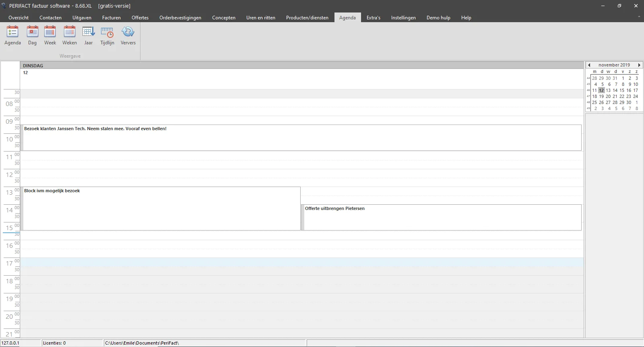Open the Producten/diensten tab

tap(307, 18)
